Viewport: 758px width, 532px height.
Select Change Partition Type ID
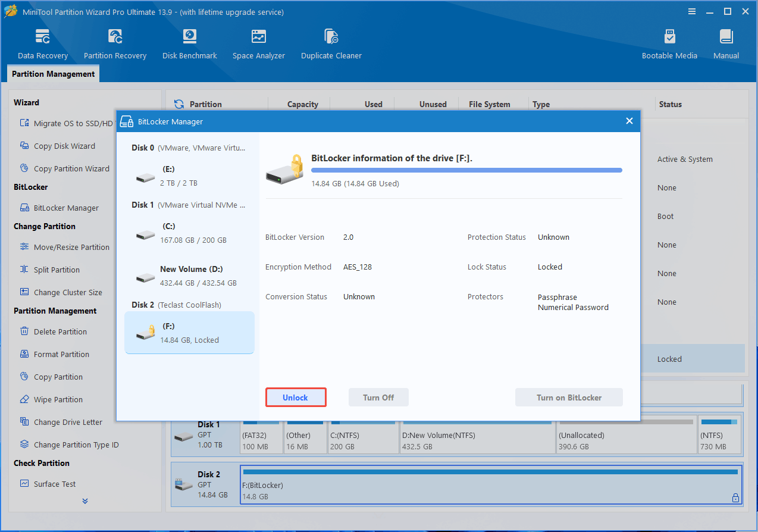point(69,445)
